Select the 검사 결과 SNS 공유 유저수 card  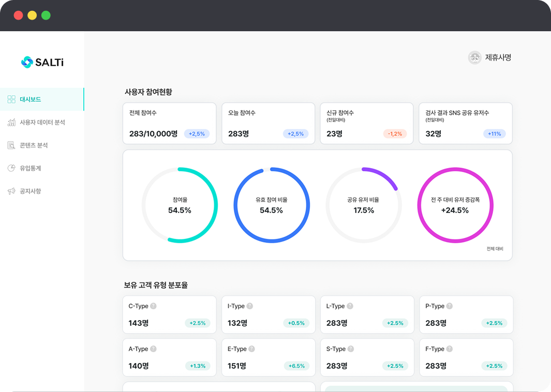465,123
